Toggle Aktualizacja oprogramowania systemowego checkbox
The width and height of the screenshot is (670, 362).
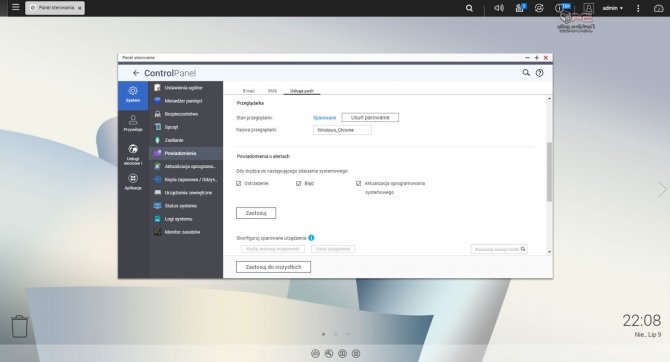359,183
